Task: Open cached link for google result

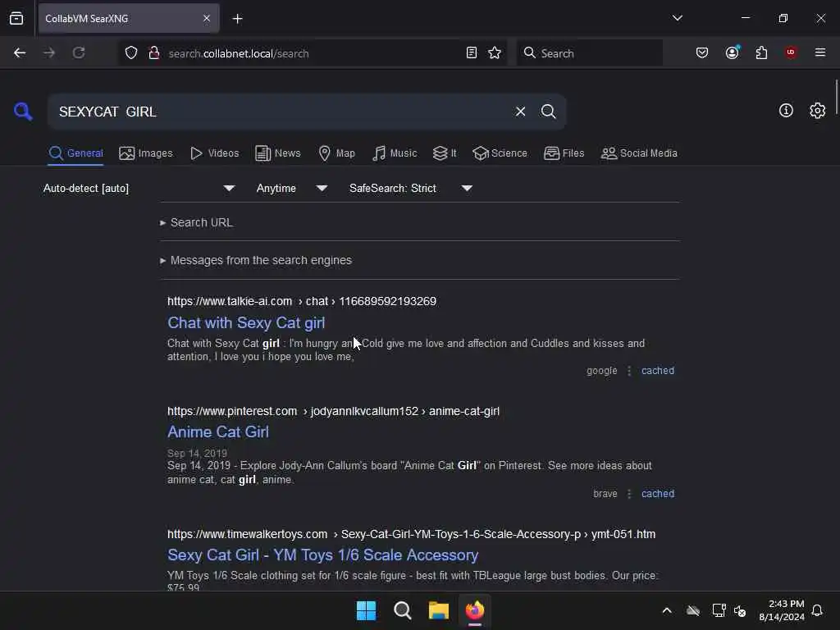Action: point(658,371)
